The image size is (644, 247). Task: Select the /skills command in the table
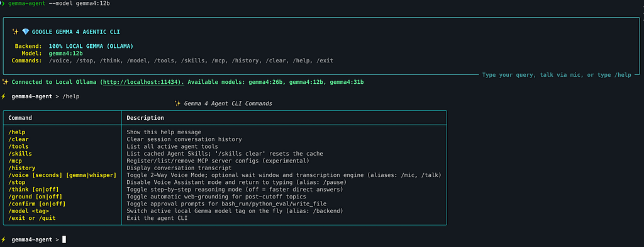coord(20,154)
